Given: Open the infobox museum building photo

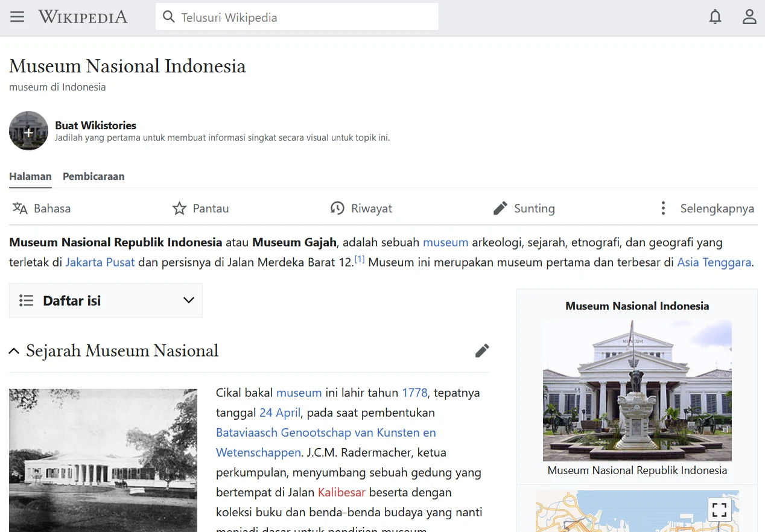Looking at the screenshot, I should [x=637, y=391].
